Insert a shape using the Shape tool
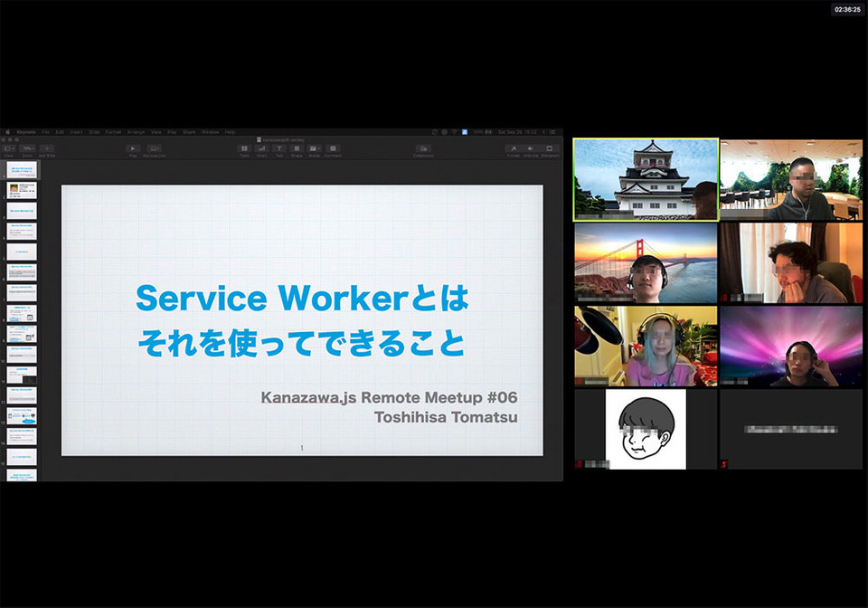Screen dimensions: 868x608 pos(297,148)
